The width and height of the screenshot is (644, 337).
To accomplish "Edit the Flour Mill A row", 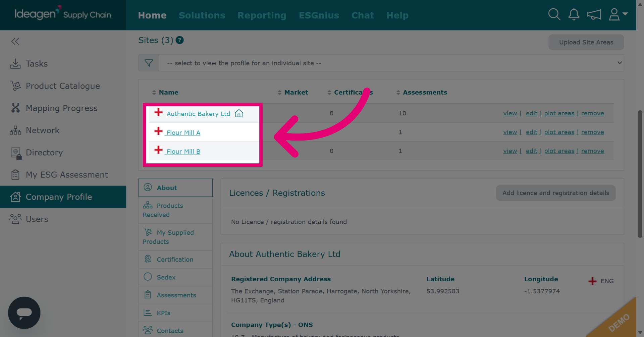I will tap(532, 132).
